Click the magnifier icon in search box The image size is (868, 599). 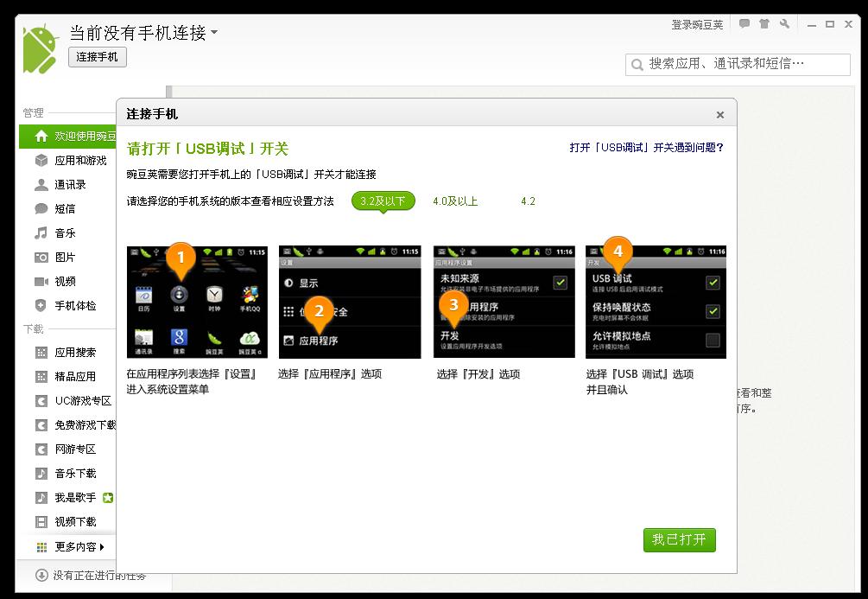637,65
